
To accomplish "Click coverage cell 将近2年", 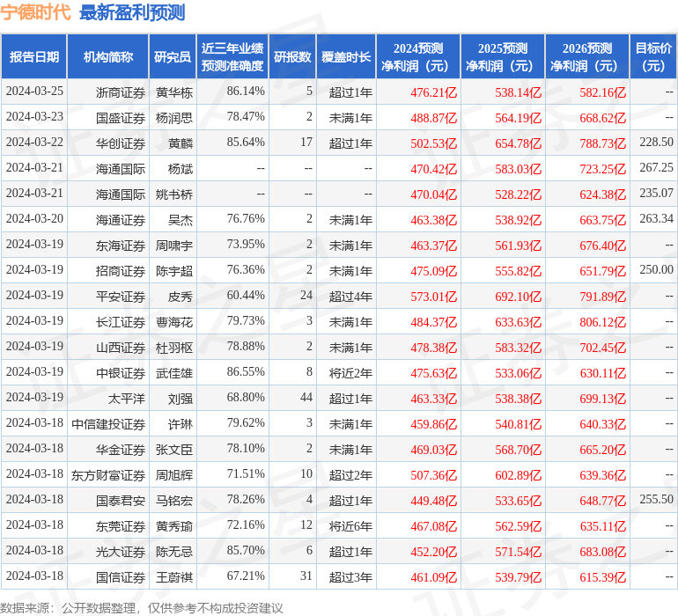I will pos(350,373).
